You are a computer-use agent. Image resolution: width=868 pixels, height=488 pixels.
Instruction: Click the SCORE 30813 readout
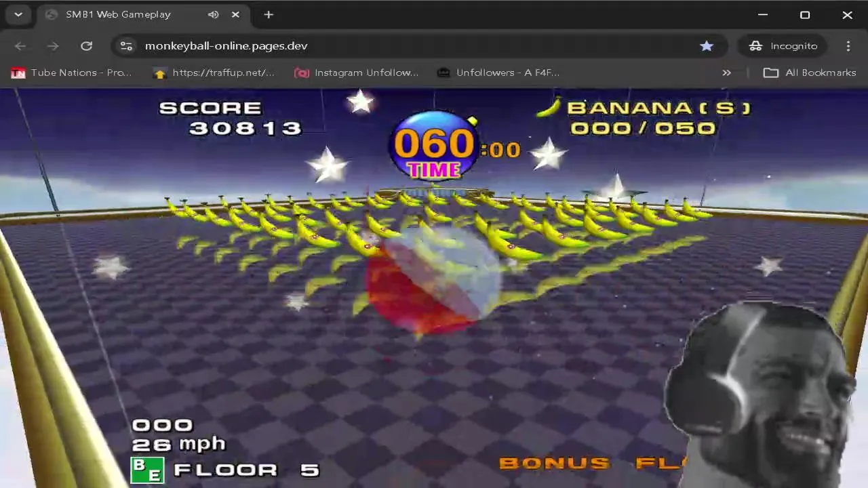231,119
